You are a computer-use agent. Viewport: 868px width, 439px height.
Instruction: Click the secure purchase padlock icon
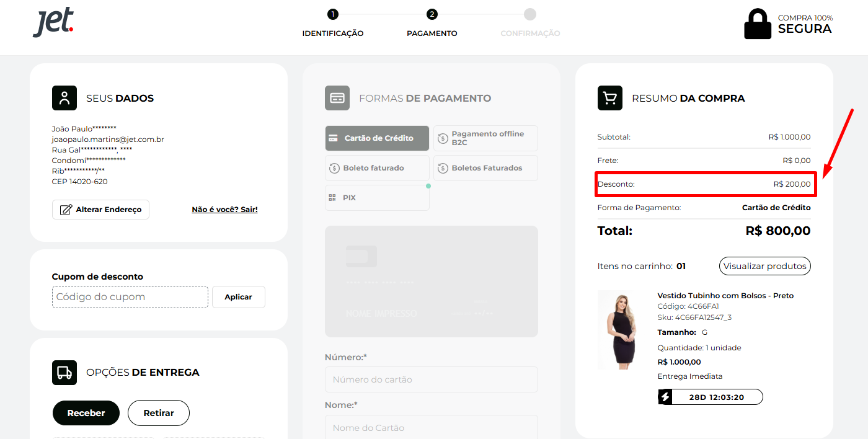click(758, 24)
